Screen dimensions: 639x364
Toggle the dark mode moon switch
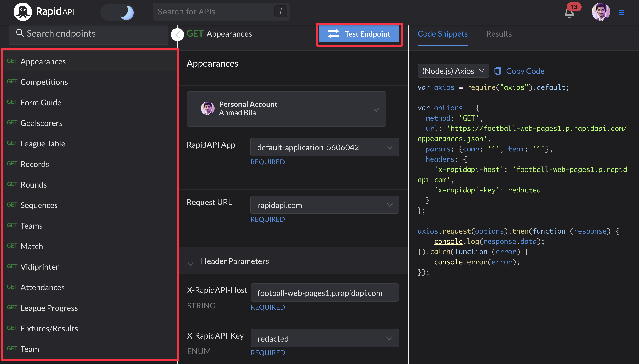pos(118,12)
